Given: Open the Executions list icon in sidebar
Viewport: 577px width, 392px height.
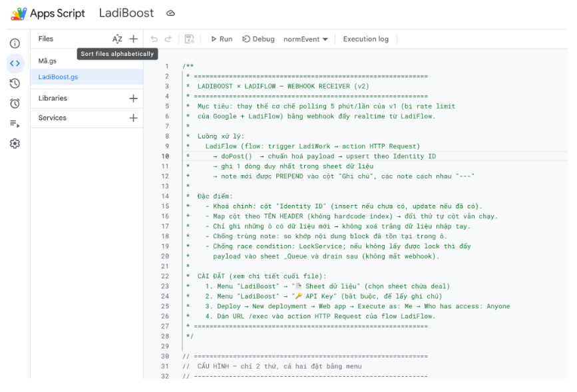Looking at the screenshot, I should pos(15,124).
